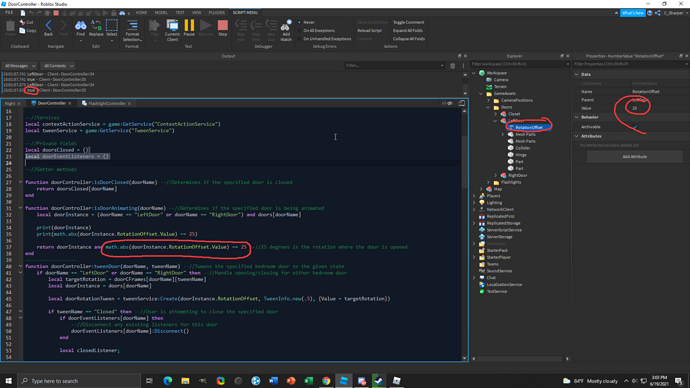Expand the CameraPositions folder

point(488,100)
